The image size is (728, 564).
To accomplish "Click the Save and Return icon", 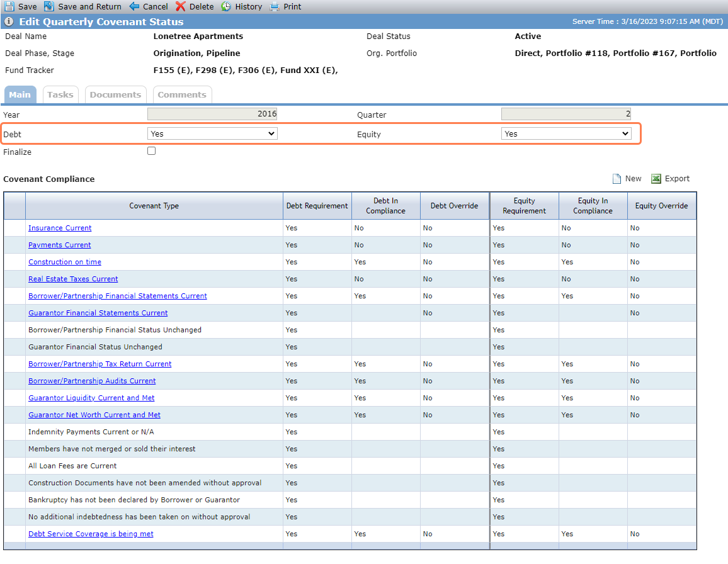I will [x=48, y=6].
